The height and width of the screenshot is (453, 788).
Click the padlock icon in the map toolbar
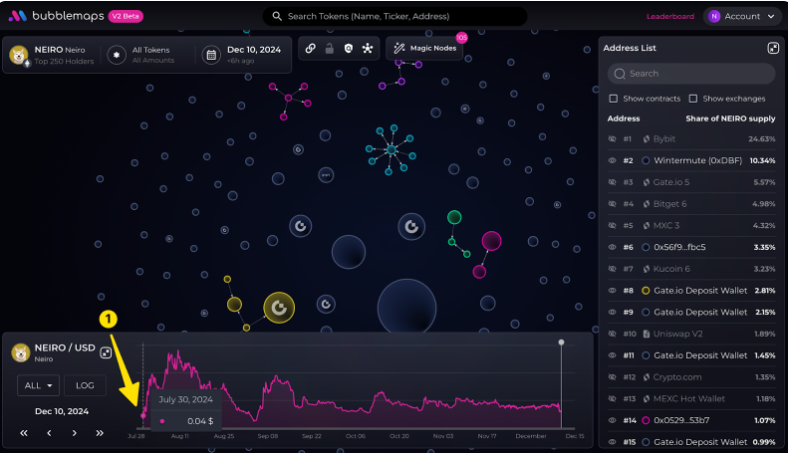(x=329, y=48)
